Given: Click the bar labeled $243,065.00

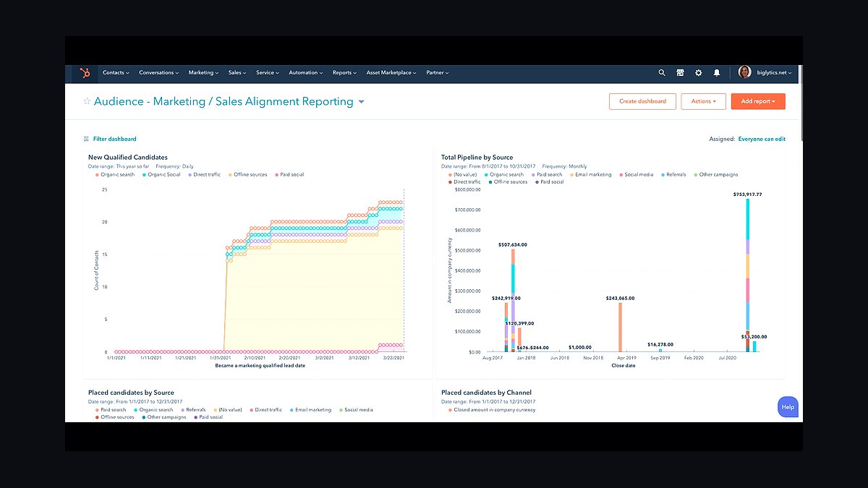Looking at the screenshot, I should 620,328.
